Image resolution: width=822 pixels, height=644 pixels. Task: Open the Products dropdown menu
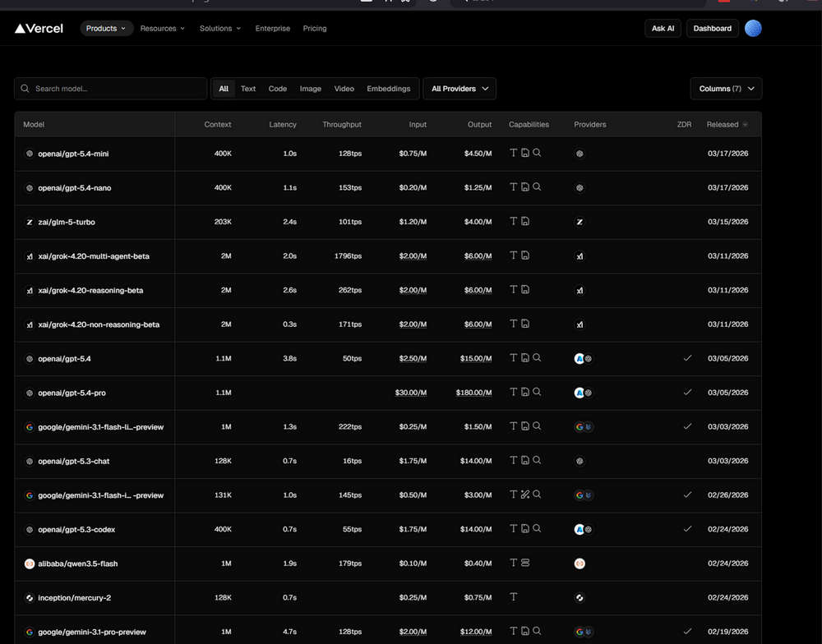click(x=106, y=28)
